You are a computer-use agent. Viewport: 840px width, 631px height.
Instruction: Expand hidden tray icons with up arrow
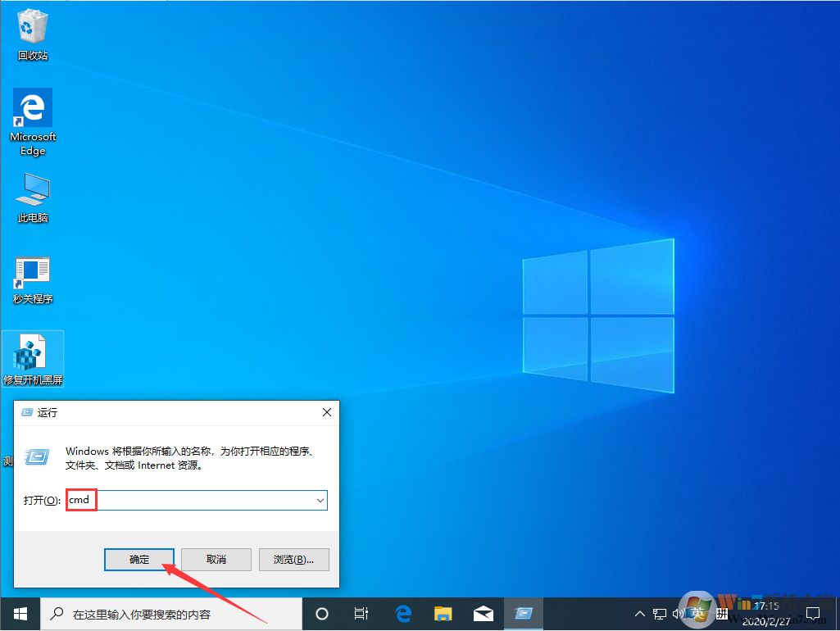(639, 613)
